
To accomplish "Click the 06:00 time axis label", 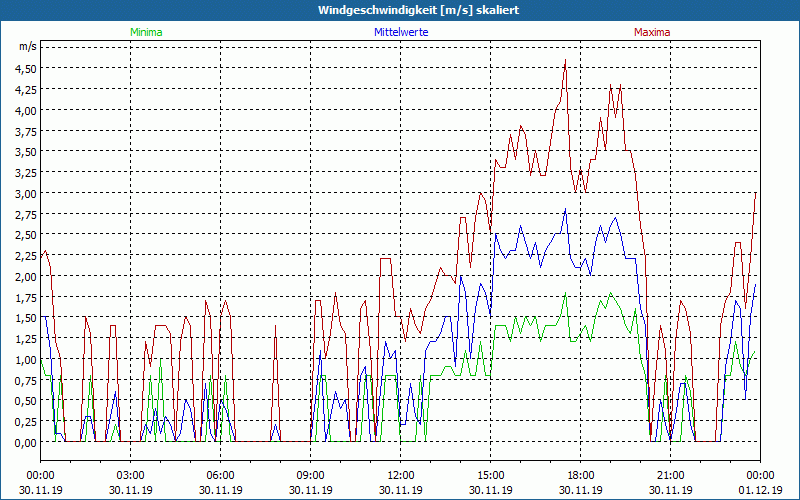I will click(220, 476).
